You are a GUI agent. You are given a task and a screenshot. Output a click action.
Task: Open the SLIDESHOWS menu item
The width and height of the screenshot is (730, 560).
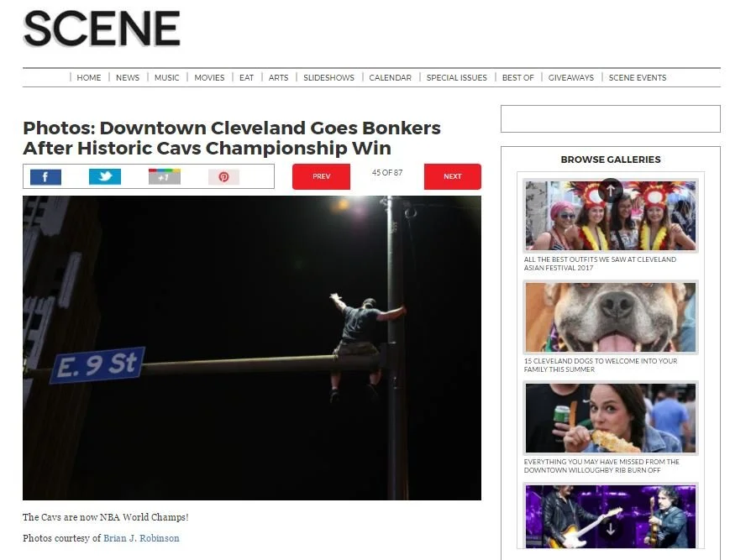[x=328, y=78]
